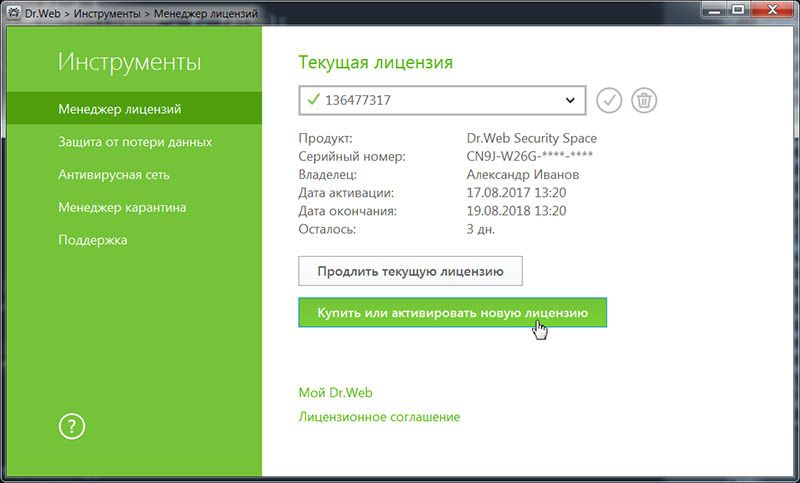
Task: Click activation date 17.08.2017 13:20
Action: (516, 193)
